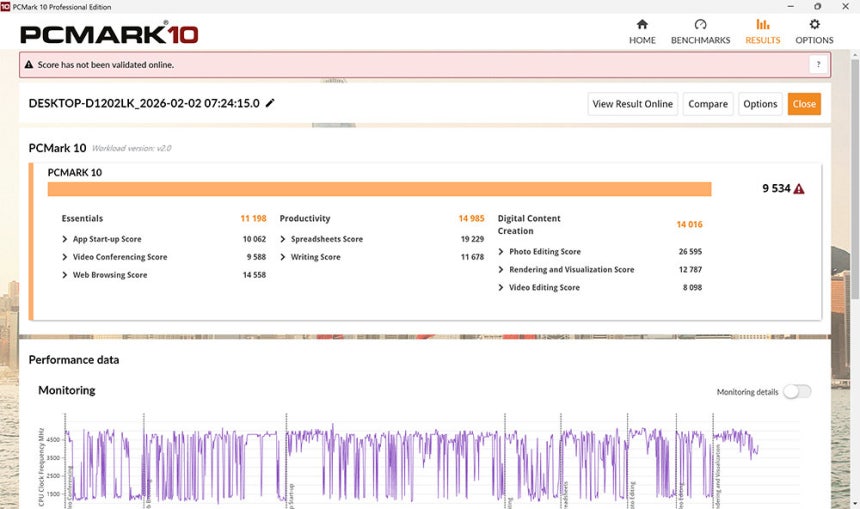Open the Benchmarks gauge icon
The height and width of the screenshot is (509, 860).
tap(700, 25)
